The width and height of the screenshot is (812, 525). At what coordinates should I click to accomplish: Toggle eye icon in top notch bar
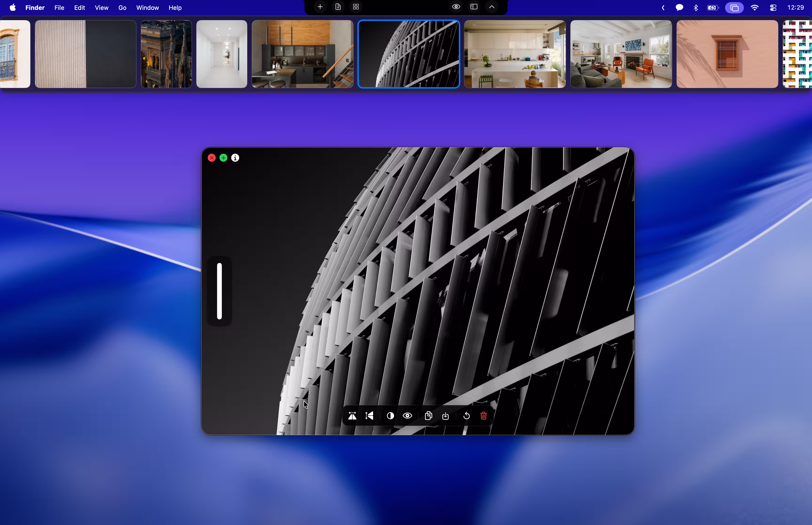(x=456, y=7)
